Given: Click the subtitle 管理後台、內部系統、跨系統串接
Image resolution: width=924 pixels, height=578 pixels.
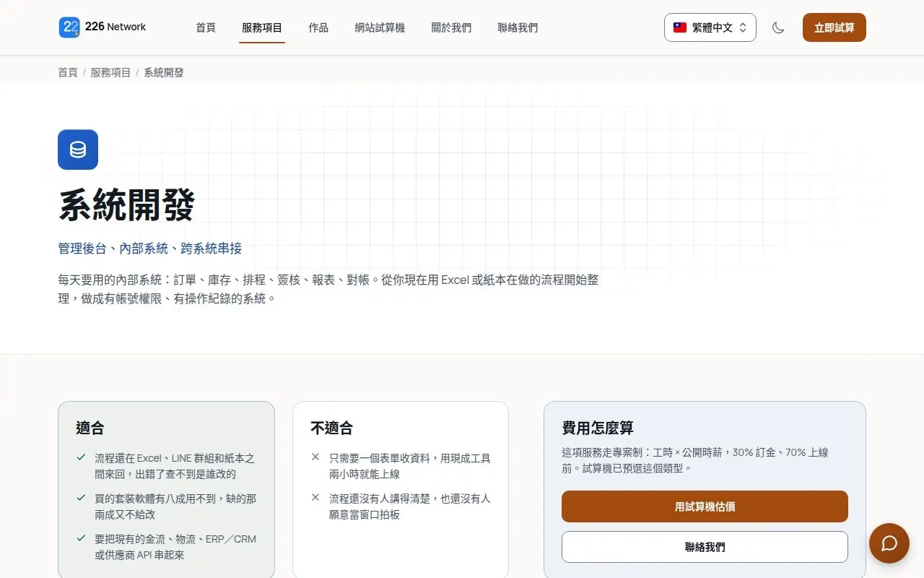Looking at the screenshot, I should [x=150, y=249].
